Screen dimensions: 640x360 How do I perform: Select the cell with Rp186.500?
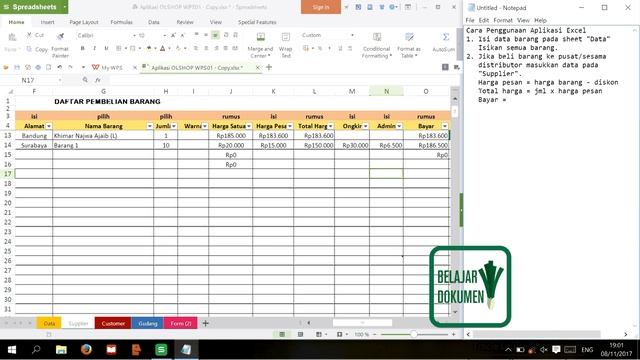click(x=426, y=145)
